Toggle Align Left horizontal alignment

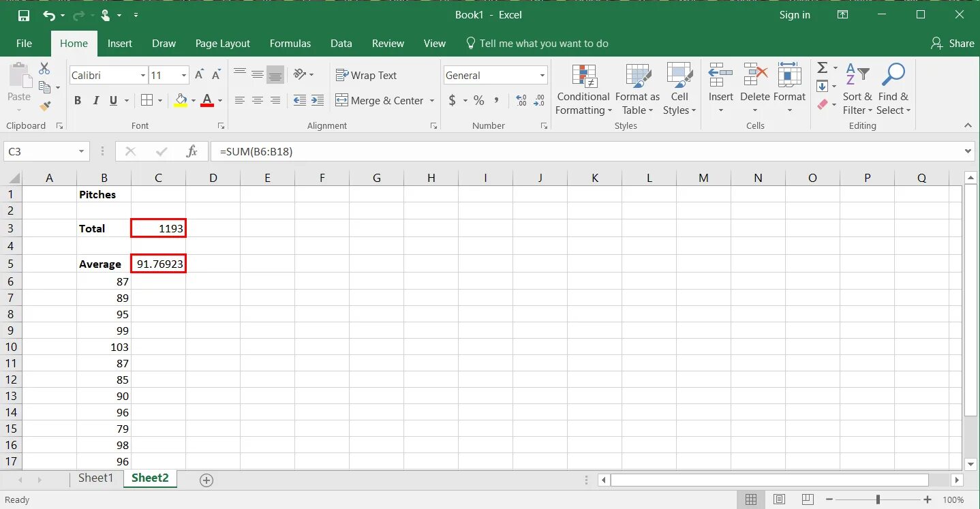[x=240, y=100]
